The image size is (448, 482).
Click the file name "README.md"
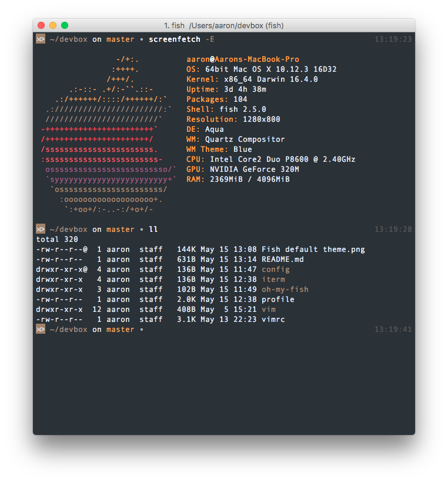click(x=283, y=260)
